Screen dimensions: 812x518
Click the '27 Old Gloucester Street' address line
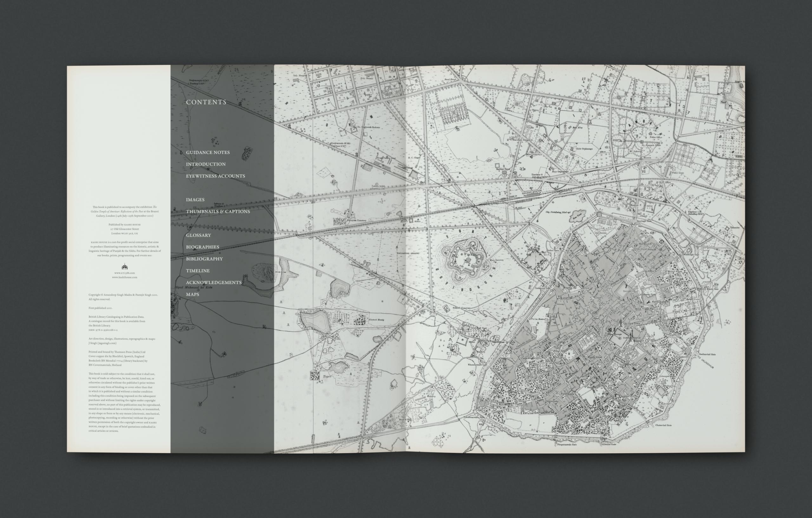pyautogui.click(x=124, y=229)
